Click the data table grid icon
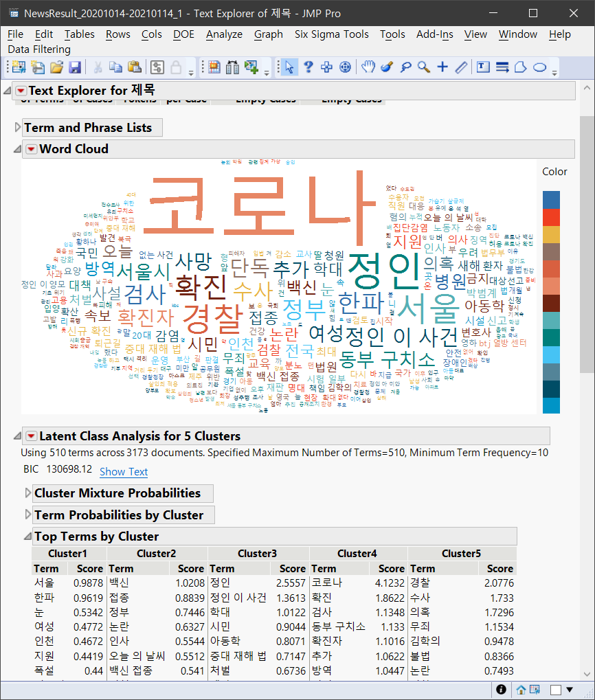 click(x=214, y=67)
